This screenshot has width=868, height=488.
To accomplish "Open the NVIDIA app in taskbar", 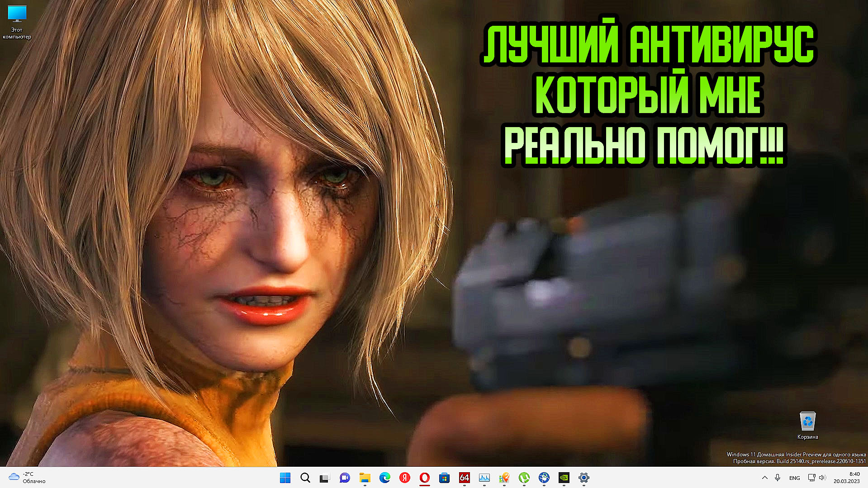I will pos(564,478).
